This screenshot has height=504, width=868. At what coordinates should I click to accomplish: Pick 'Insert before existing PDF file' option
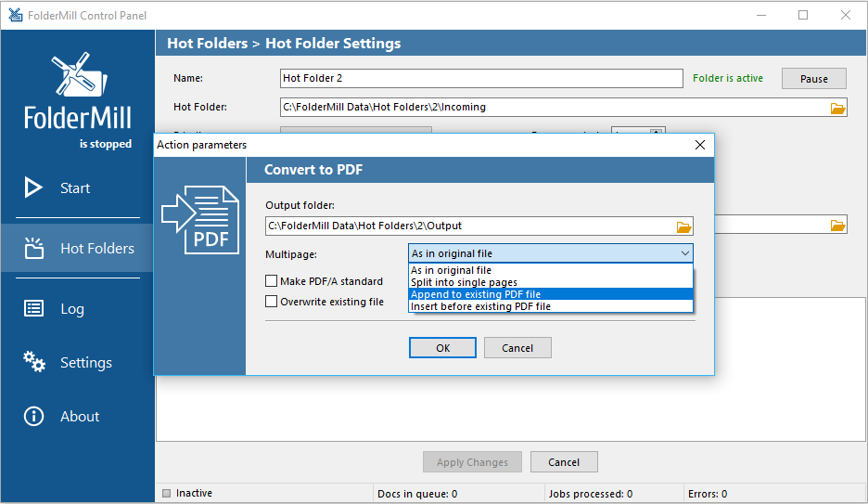tap(480, 306)
